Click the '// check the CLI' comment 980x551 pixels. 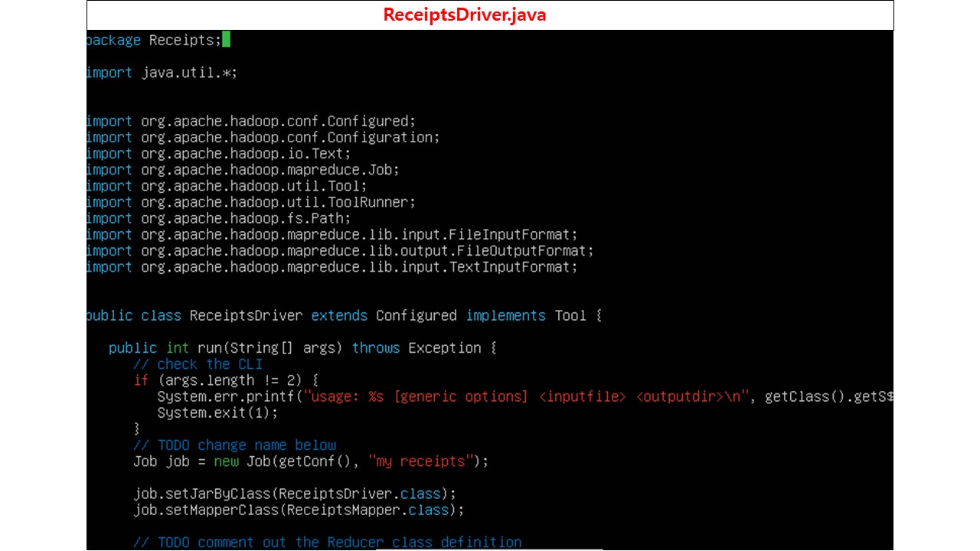point(198,364)
